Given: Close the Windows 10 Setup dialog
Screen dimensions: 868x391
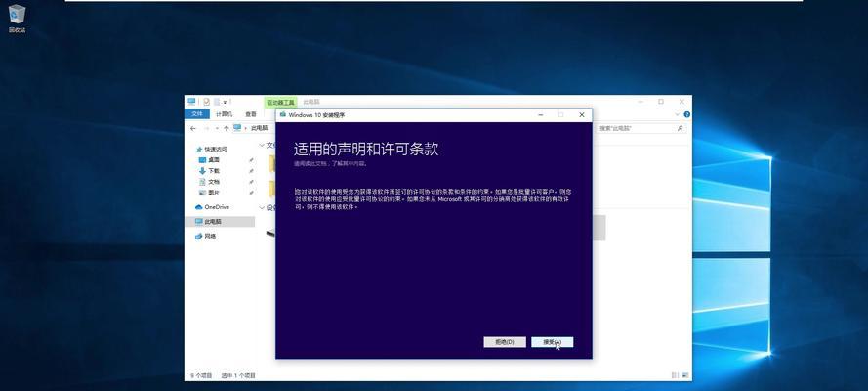Looking at the screenshot, I should pyautogui.click(x=581, y=115).
